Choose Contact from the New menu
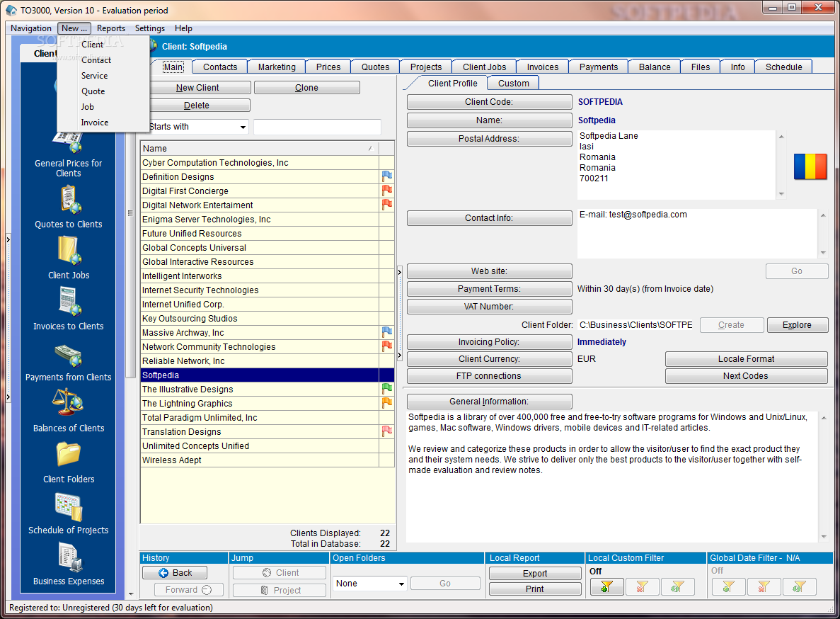Image resolution: width=840 pixels, height=619 pixels. point(96,60)
